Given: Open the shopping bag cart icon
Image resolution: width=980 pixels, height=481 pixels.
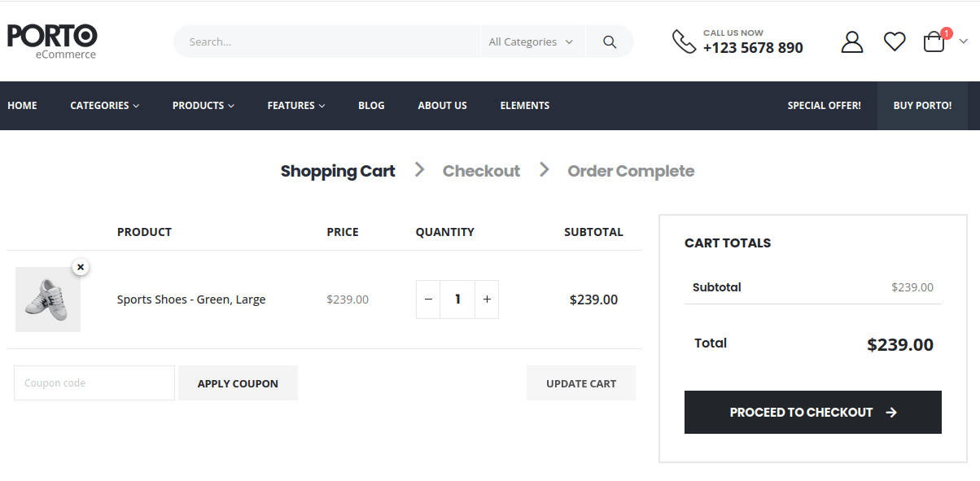Looking at the screenshot, I should coord(934,42).
